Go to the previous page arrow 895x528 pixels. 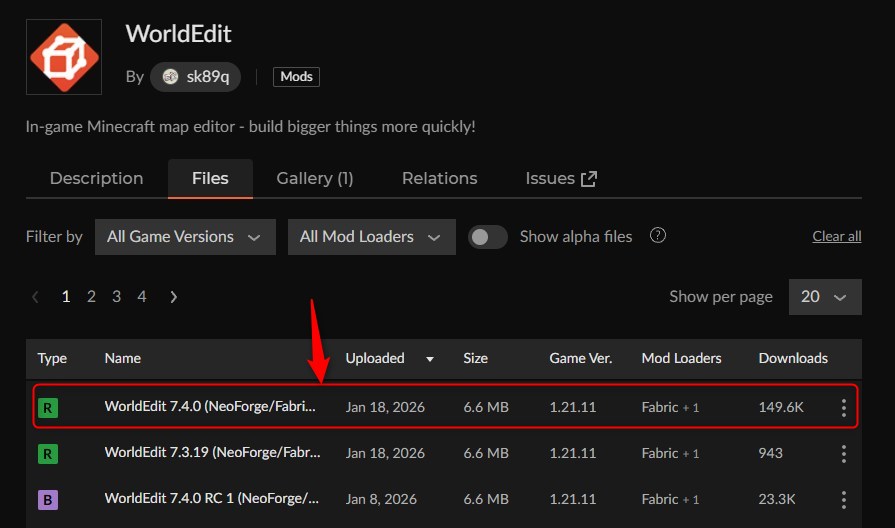click(36, 297)
